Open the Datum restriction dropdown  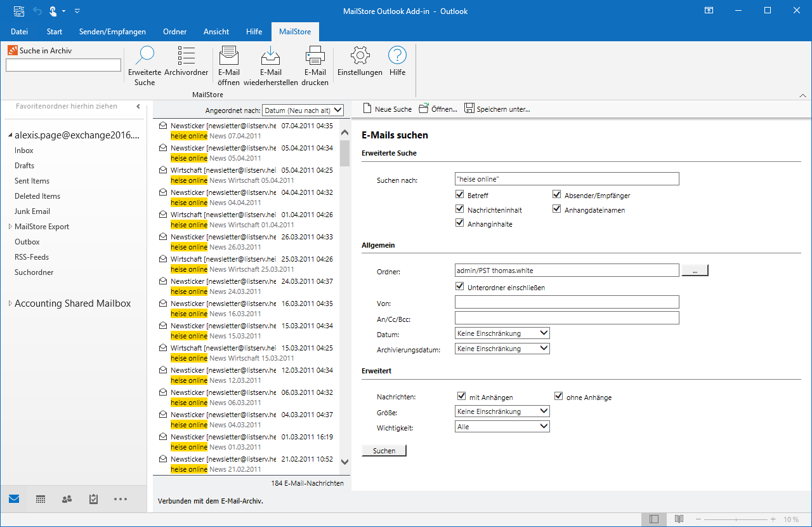coord(502,333)
